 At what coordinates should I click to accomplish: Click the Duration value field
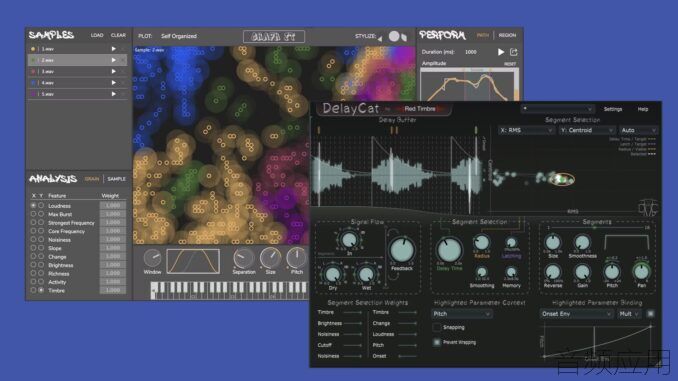tap(470, 52)
